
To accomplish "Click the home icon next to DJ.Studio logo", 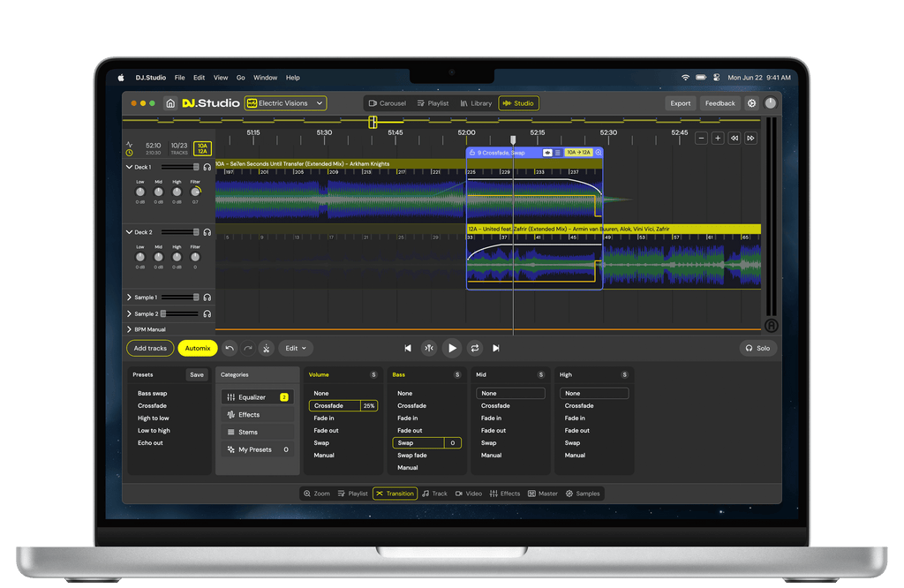I will point(170,103).
